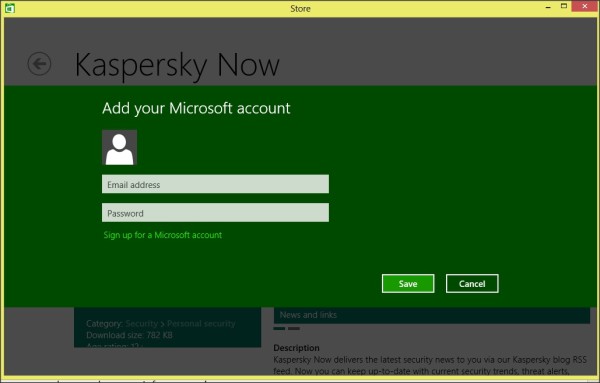Click the Personal security category link
This screenshot has width=600, height=383.
click(201, 324)
